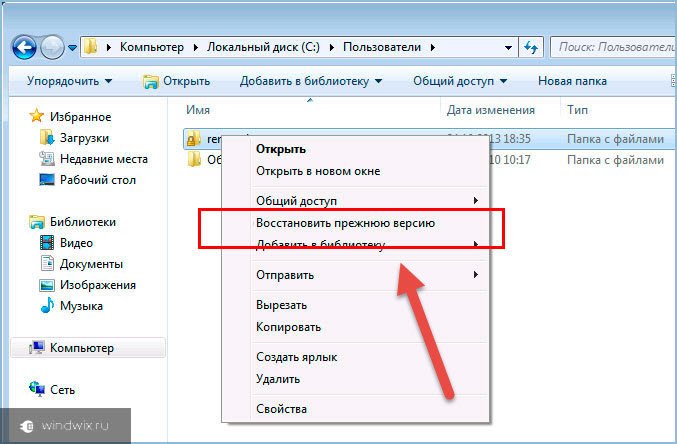
Task: Choose "Открыть в новом окне" in context menu
Action: click(x=318, y=171)
